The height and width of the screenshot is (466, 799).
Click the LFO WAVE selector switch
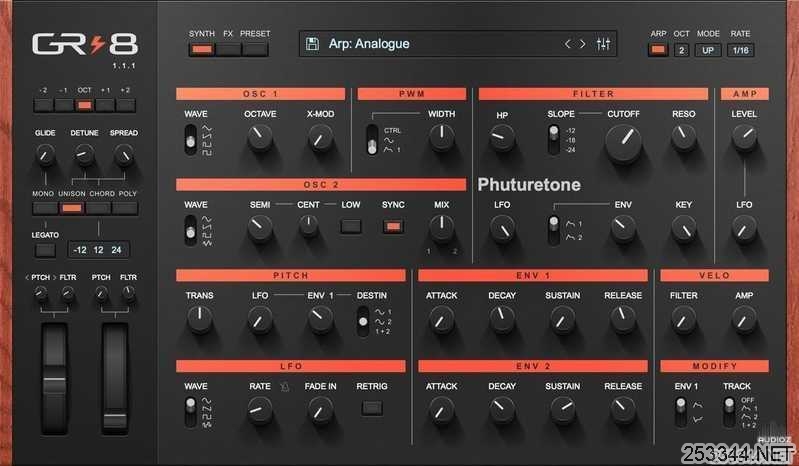click(x=191, y=412)
